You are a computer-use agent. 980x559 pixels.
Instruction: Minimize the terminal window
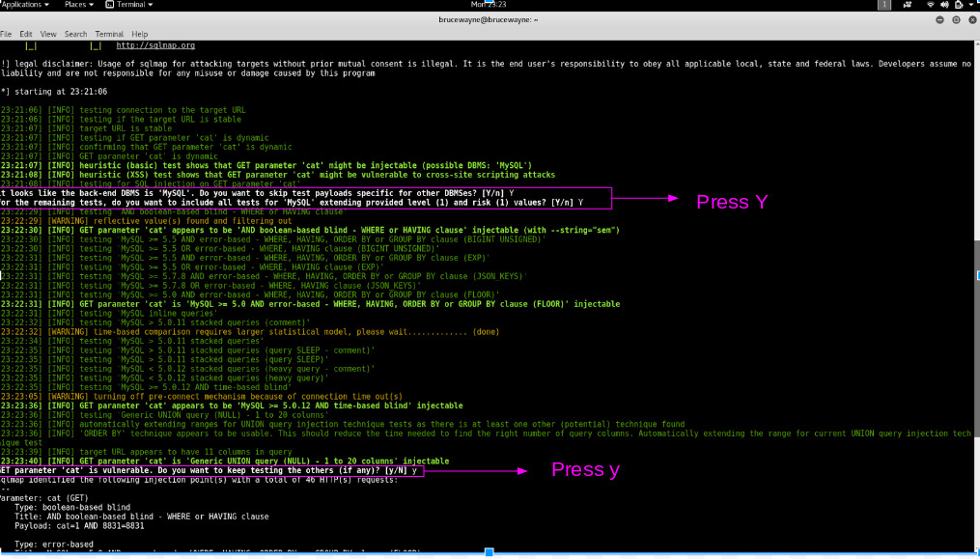939,20
